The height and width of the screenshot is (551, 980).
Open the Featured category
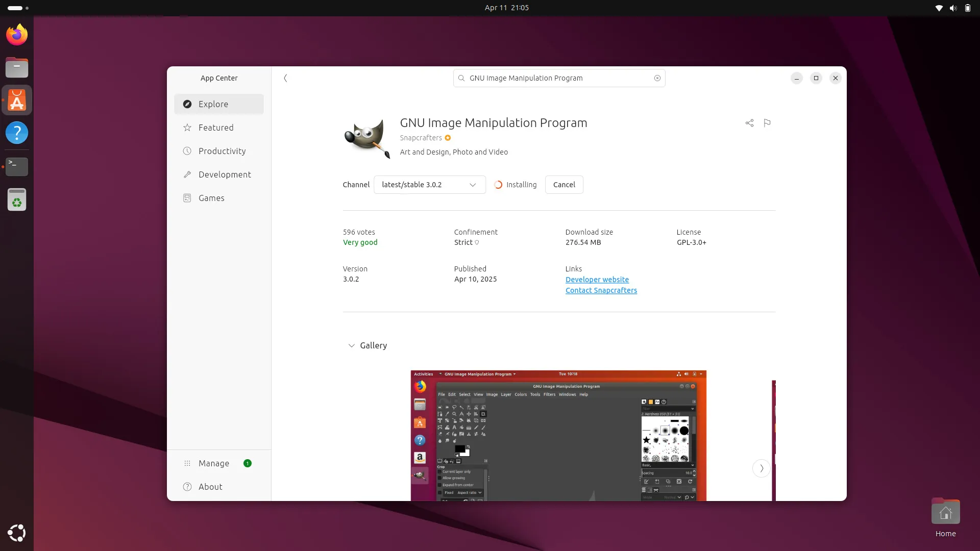(219, 128)
